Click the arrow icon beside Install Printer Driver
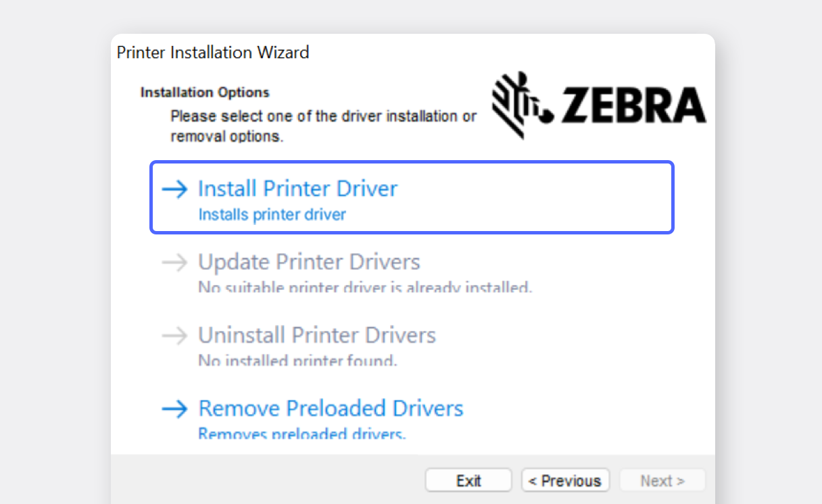The image size is (822, 504). coord(174,189)
